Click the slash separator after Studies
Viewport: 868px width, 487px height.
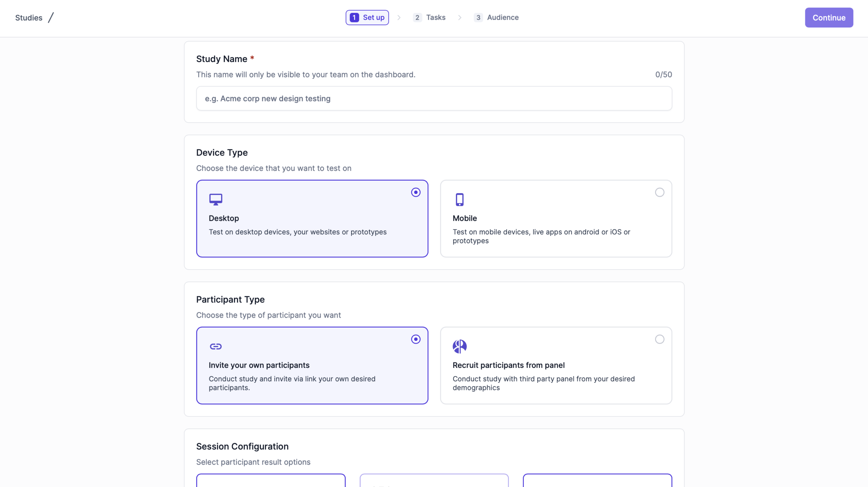point(51,18)
